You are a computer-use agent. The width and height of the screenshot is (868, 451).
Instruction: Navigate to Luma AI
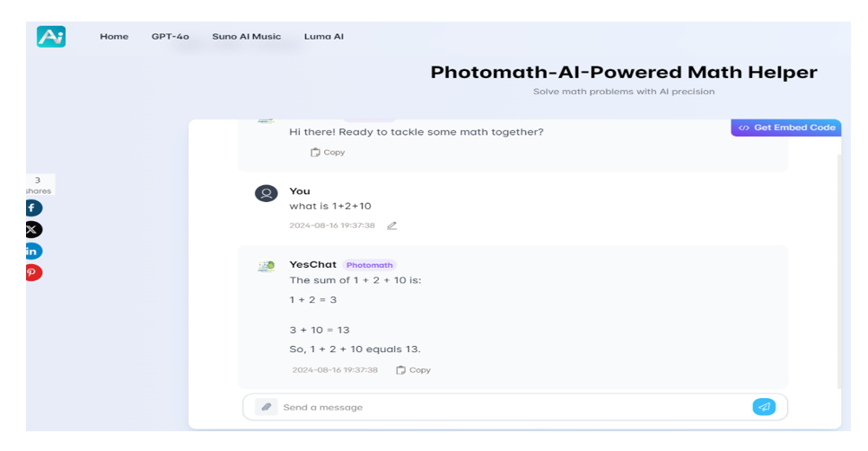pyautogui.click(x=324, y=37)
